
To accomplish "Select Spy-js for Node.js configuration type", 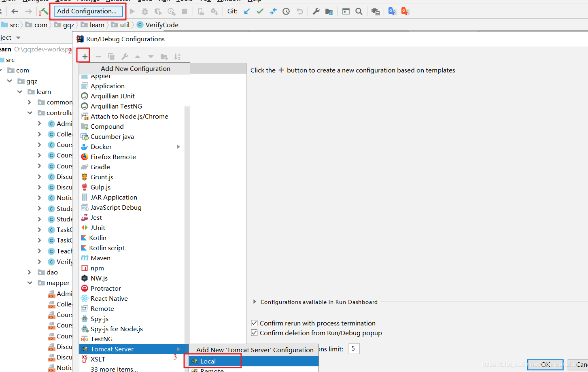I will [x=132, y=329].
